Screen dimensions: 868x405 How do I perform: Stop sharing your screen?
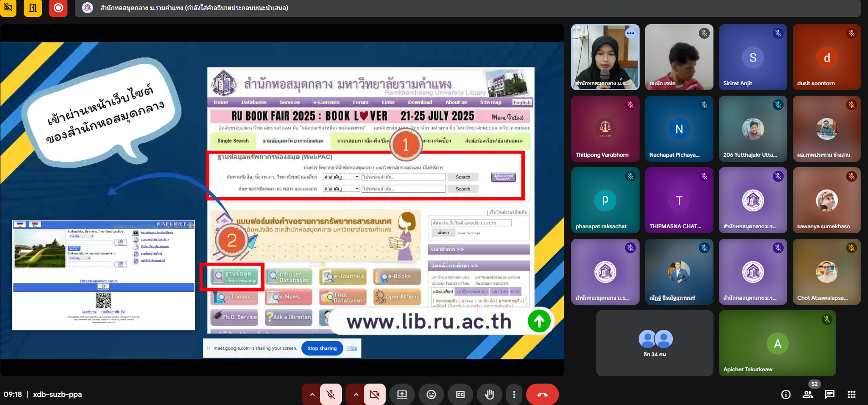pyautogui.click(x=322, y=349)
